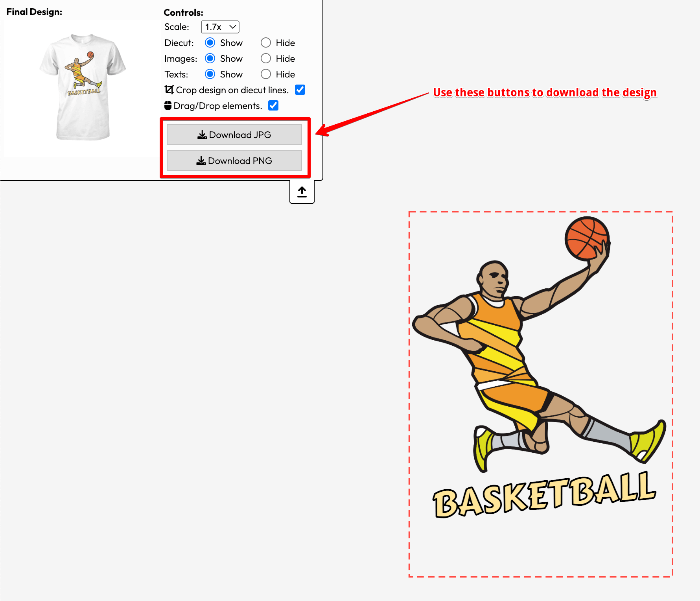Click the Texts label
Screen dimensions: 700x601
click(176, 74)
